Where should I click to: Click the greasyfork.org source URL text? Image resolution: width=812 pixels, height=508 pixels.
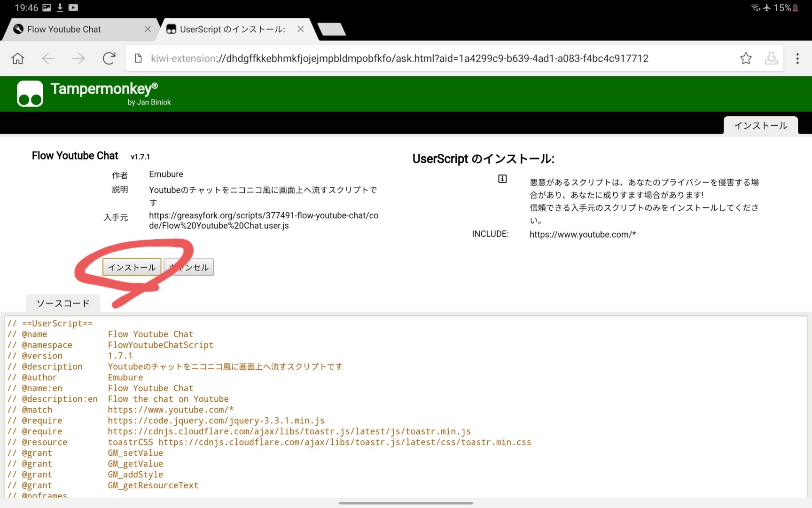(264, 220)
